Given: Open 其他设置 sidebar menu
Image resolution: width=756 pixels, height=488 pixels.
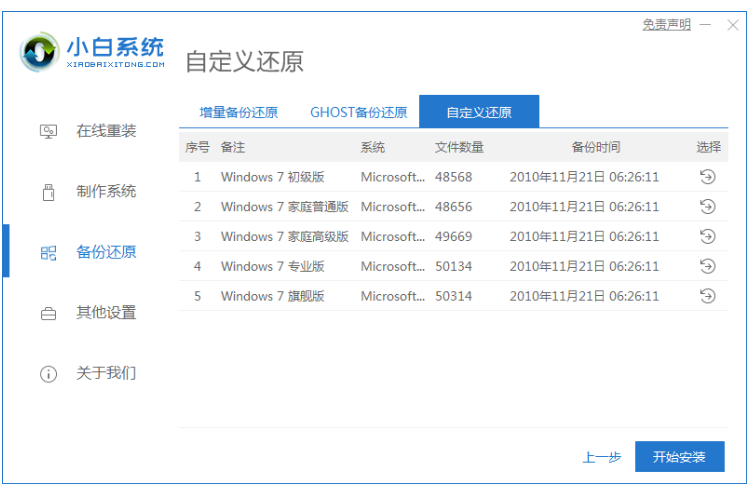Looking at the screenshot, I should [106, 313].
